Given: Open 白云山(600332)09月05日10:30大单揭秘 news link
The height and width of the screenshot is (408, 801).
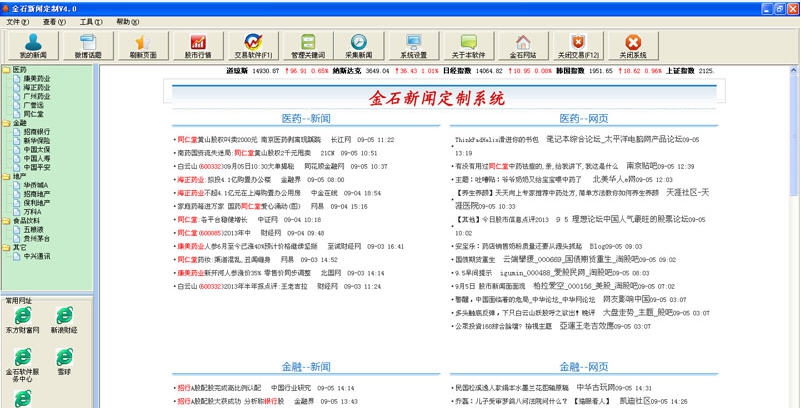Looking at the screenshot, I should pyautogui.click(x=235, y=166).
